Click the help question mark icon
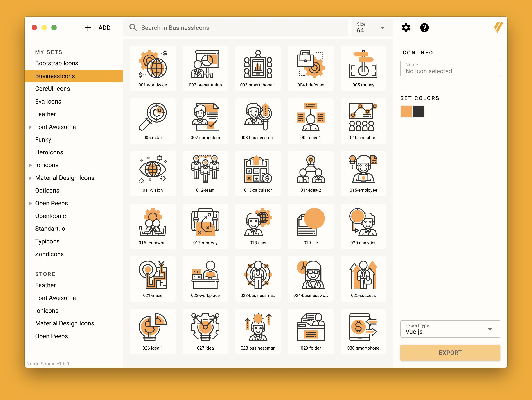The height and width of the screenshot is (400, 532). [x=424, y=28]
